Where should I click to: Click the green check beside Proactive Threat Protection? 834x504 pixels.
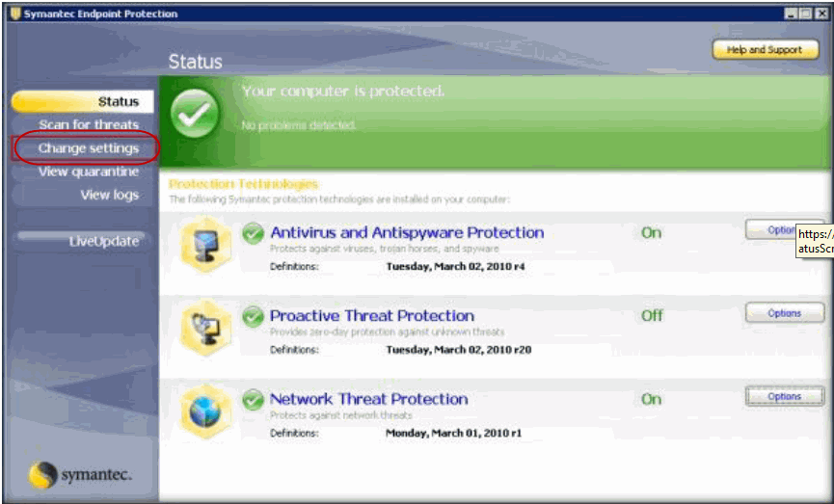click(x=253, y=316)
